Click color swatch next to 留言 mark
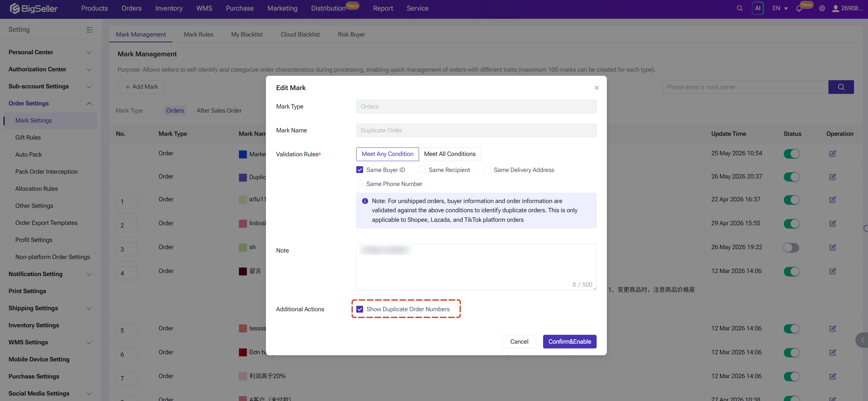The width and height of the screenshot is (868, 401). 243,271
